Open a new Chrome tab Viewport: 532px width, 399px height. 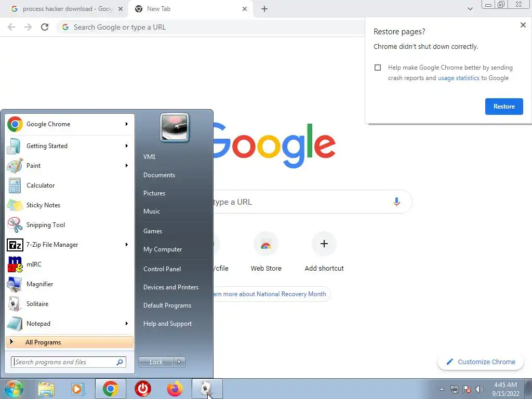coord(264,9)
